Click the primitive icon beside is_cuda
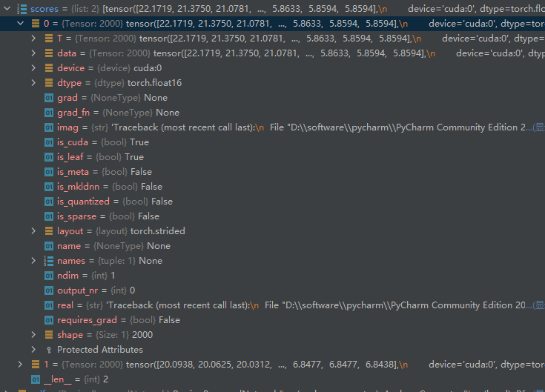The image size is (545, 392). [x=49, y=142]
